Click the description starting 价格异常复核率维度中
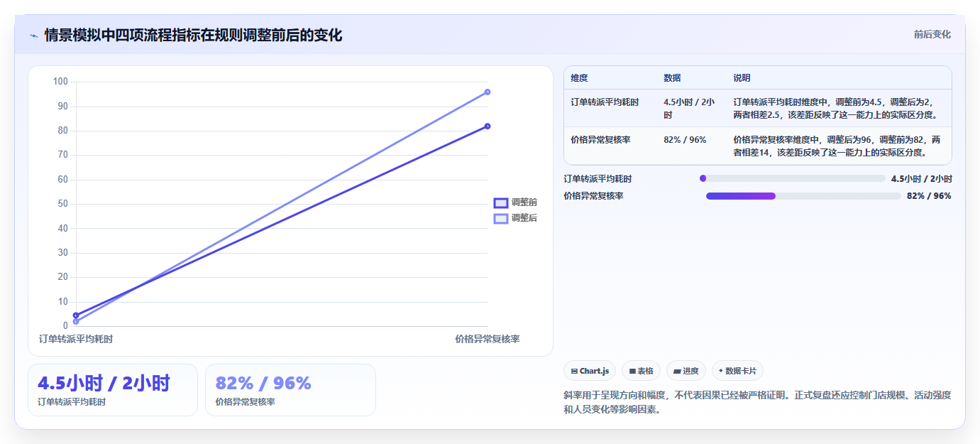The height and width of the screenshot is (444, 980). (x=837, y=146)
